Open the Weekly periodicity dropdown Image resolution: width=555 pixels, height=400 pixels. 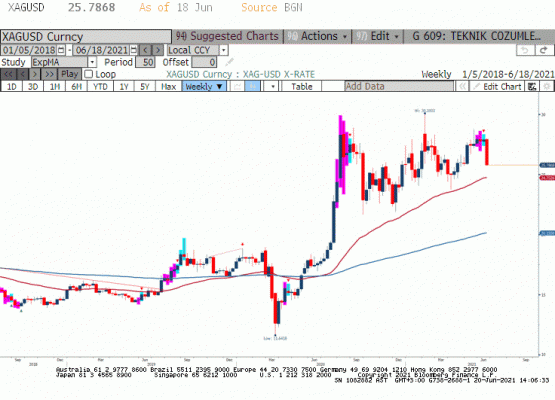(204, 86)
